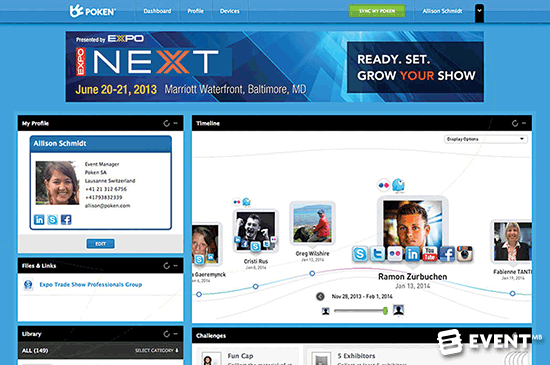Open Ramon Zurbuchen's Flickr icon
This screenshot has height=365, width=550.
click(x=395, y=254)
